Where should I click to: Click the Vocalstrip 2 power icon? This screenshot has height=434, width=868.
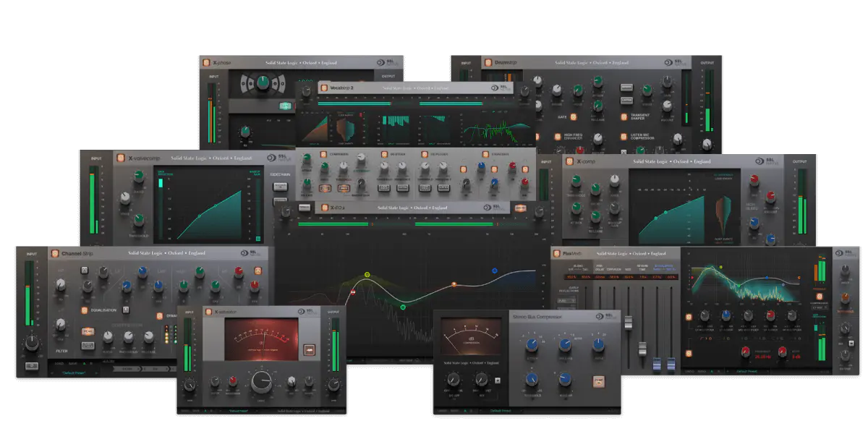point(323,88)
